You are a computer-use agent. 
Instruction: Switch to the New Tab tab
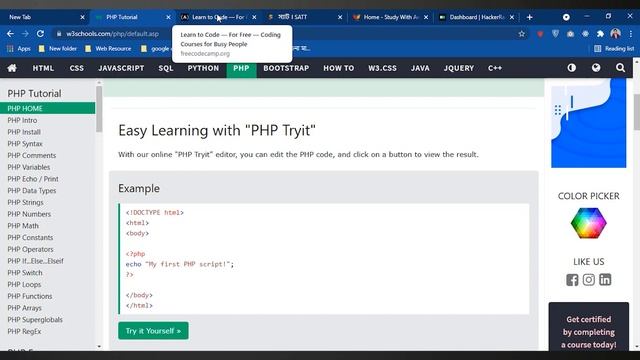tap(44, 17)
